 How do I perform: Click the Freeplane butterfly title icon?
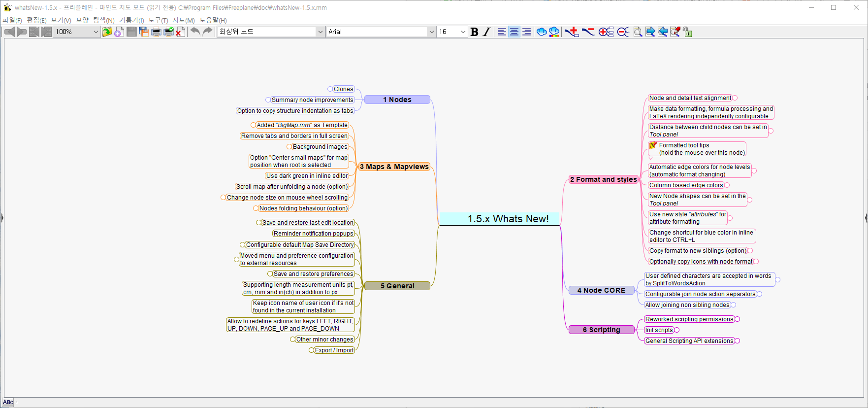(7, 7)
